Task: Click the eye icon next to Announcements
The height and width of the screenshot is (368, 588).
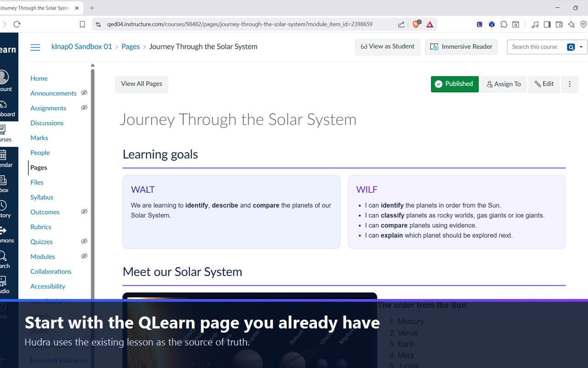Action: (x=84, y=93)
